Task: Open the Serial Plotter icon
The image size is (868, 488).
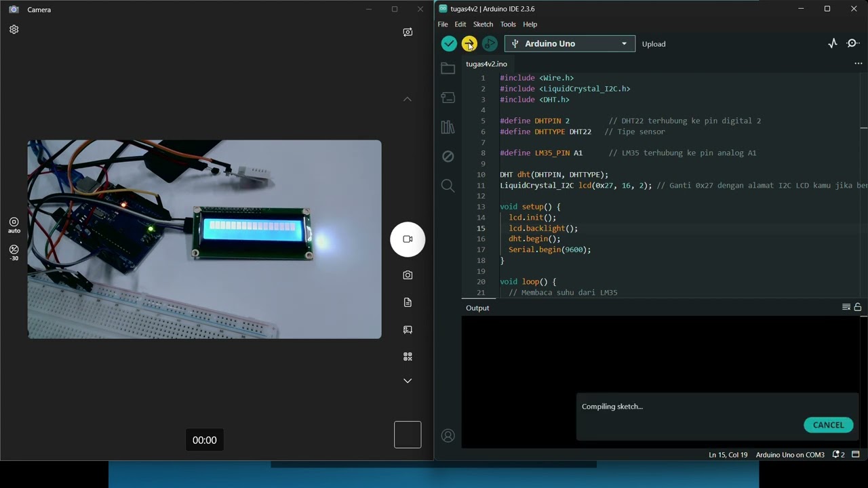Action: [x=833, y=43]
